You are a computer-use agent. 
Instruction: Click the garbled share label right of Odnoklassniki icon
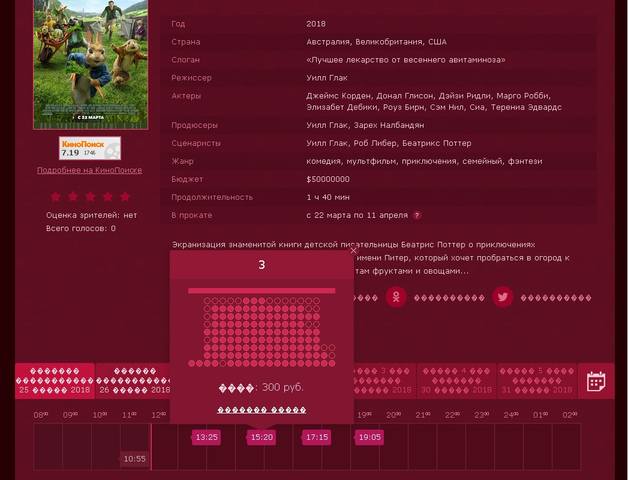[x=449, y=298]
